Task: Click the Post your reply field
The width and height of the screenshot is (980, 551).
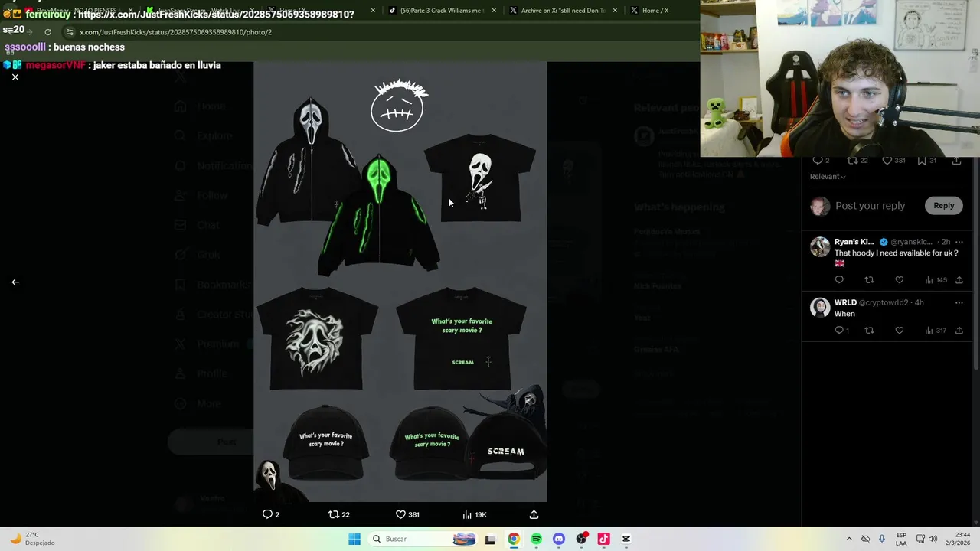Action: click(x=870, y=206)
